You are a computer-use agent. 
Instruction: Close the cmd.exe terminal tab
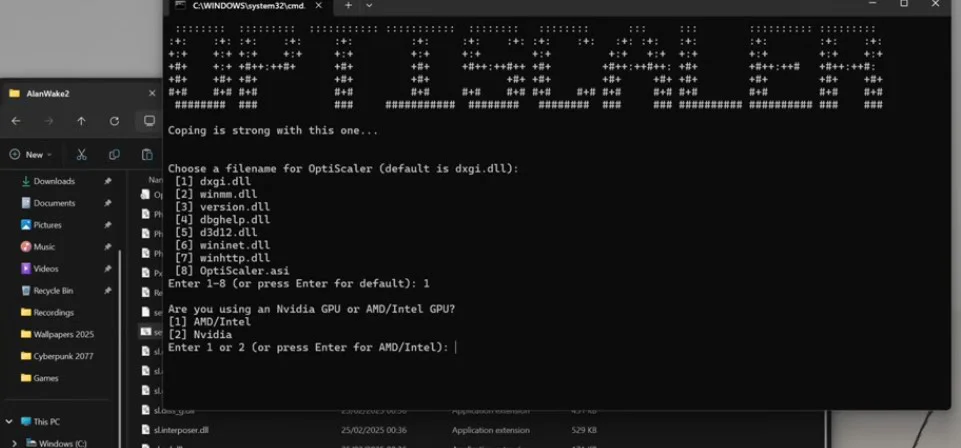[x=320, y=5]
